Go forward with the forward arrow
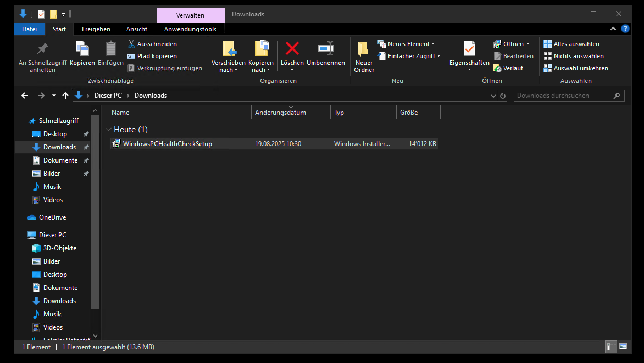Screen dimensions: 644x363 [x=41, y=96]
